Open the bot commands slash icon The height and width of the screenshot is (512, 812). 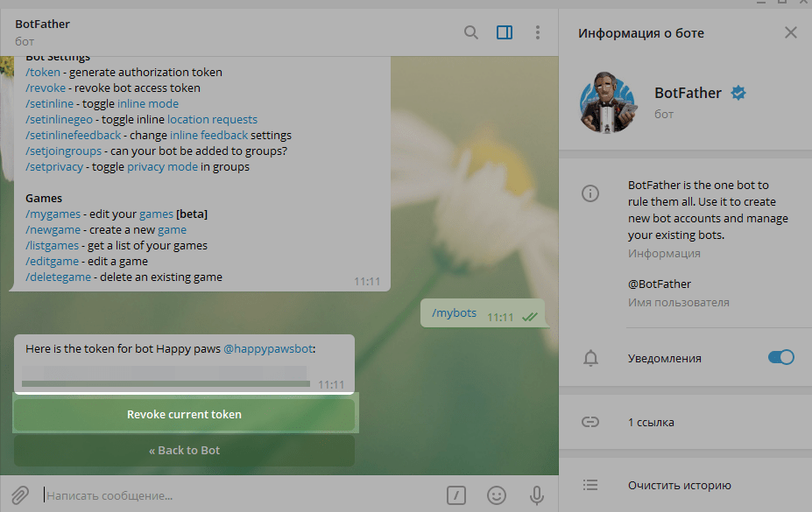[455, 495]
